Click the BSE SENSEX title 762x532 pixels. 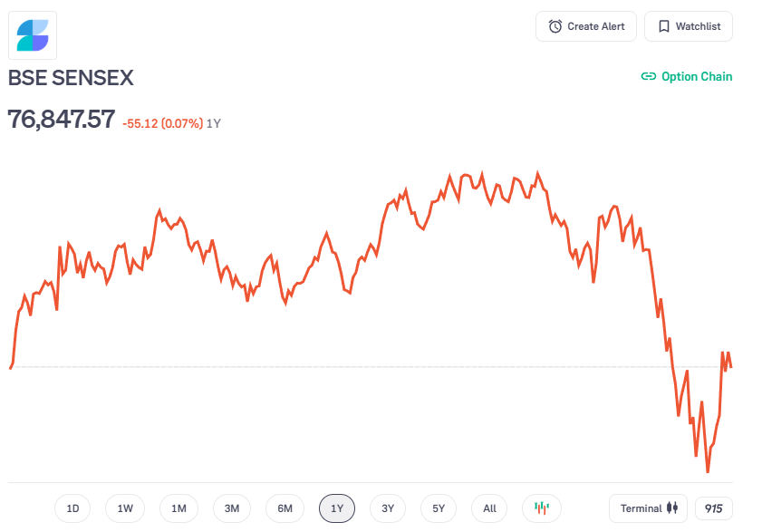coord(71,78)
